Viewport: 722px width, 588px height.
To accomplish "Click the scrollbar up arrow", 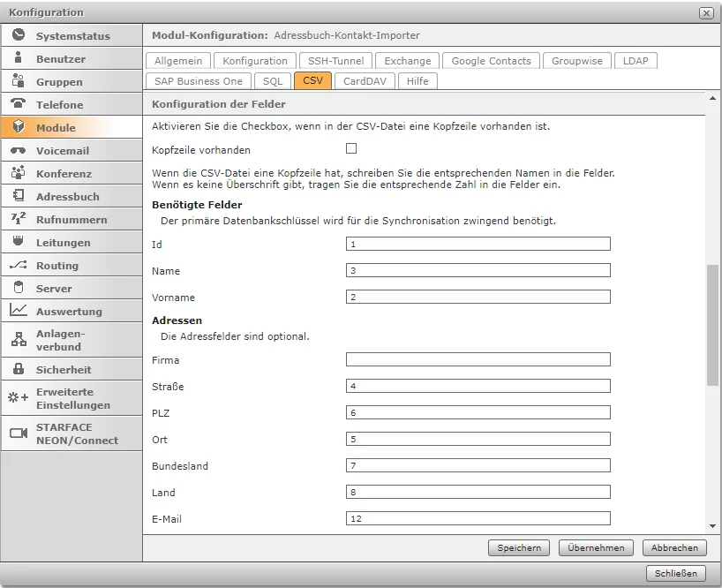I will 712,98.
